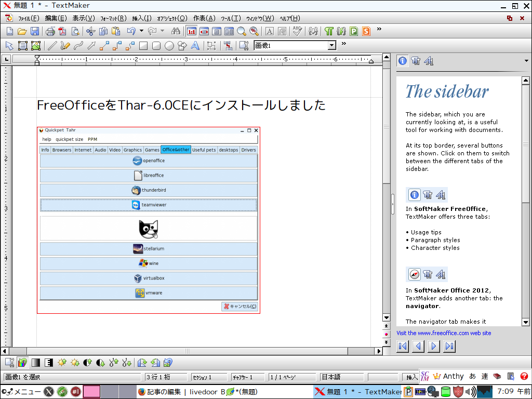Open the 表示(V) menu
This screenshot has width=532, height=399.
[x=84, y=18]
